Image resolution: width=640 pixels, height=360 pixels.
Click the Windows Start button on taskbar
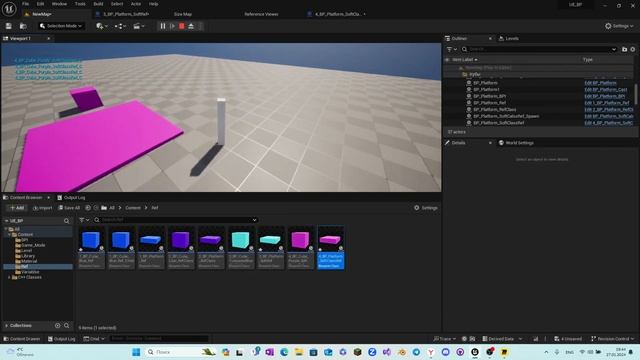coord(136,352)
